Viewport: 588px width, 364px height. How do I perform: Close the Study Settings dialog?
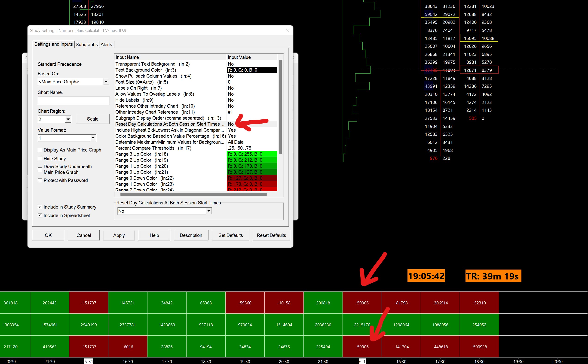pyautogui.click(x=287, y=30)
